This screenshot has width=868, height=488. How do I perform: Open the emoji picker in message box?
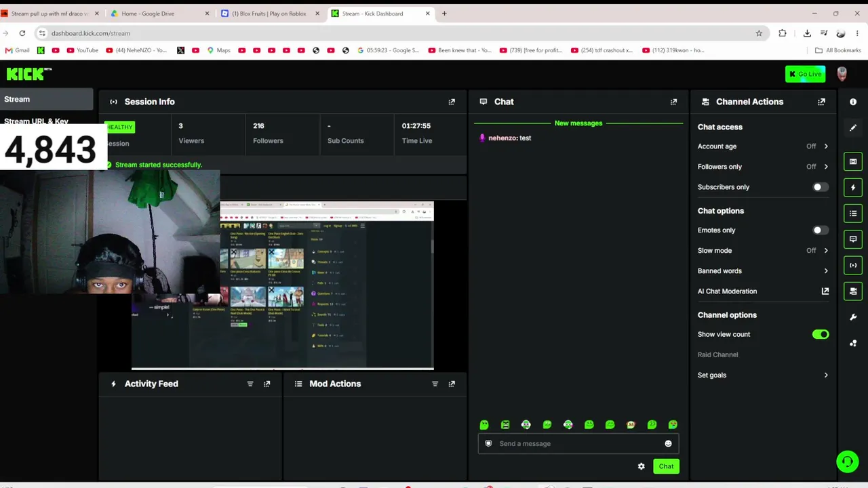click(668, 444)
